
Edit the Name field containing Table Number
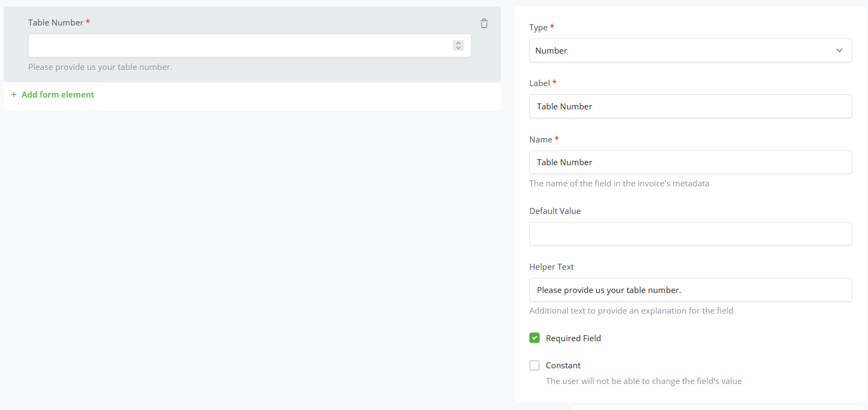pos(690,162)
